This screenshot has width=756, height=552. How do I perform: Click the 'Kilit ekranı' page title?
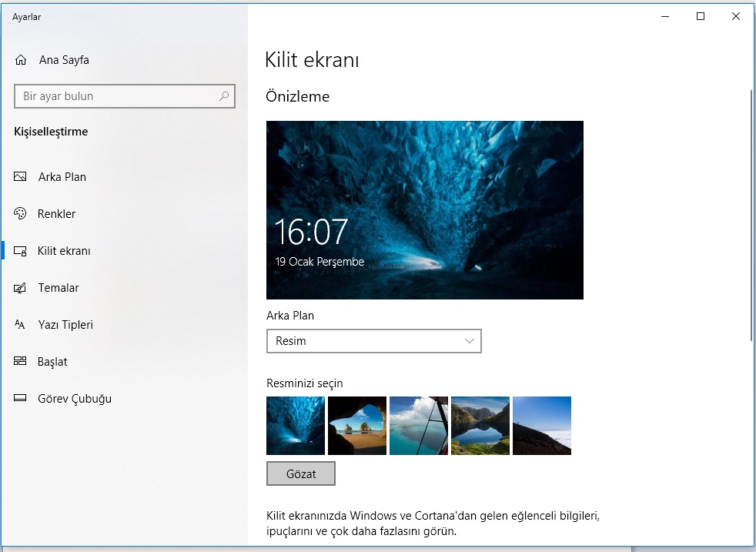312,60
